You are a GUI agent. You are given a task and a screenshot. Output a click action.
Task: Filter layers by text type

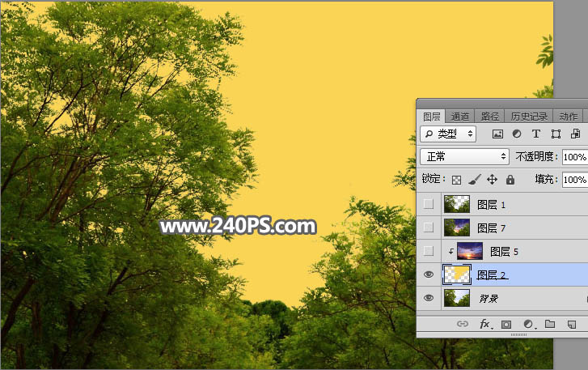536,134
